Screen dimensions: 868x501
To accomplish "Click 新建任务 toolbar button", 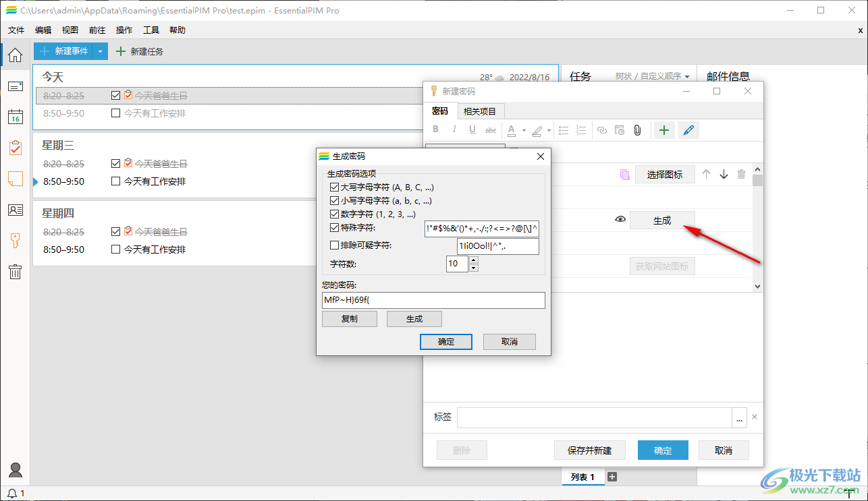I will click(140, 51).
